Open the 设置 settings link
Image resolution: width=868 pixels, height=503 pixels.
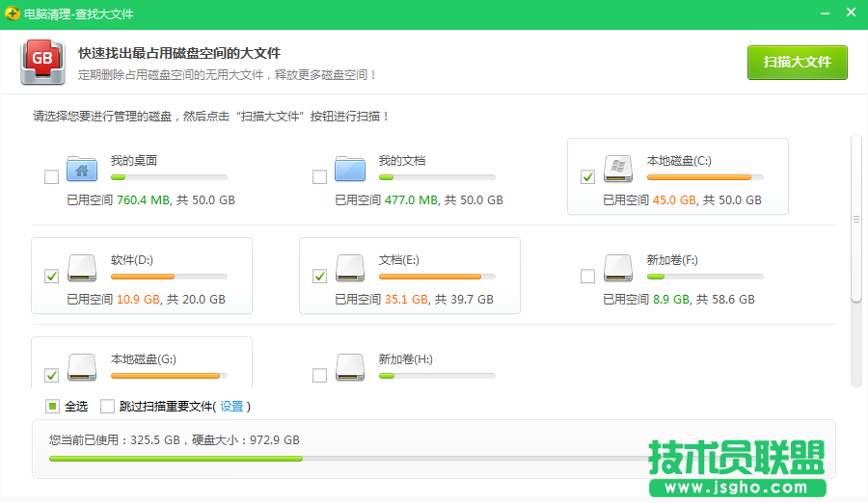coord(231,407)
